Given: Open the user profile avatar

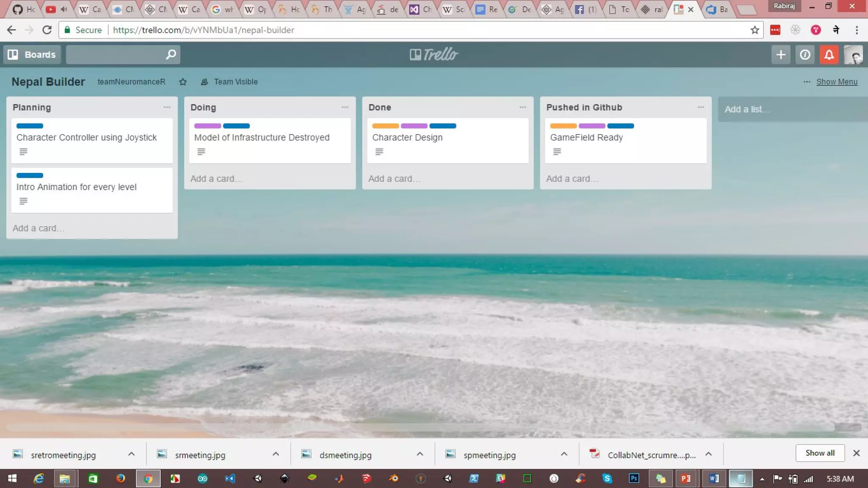Looking at the screenshot, I should (x=853, y=55).
